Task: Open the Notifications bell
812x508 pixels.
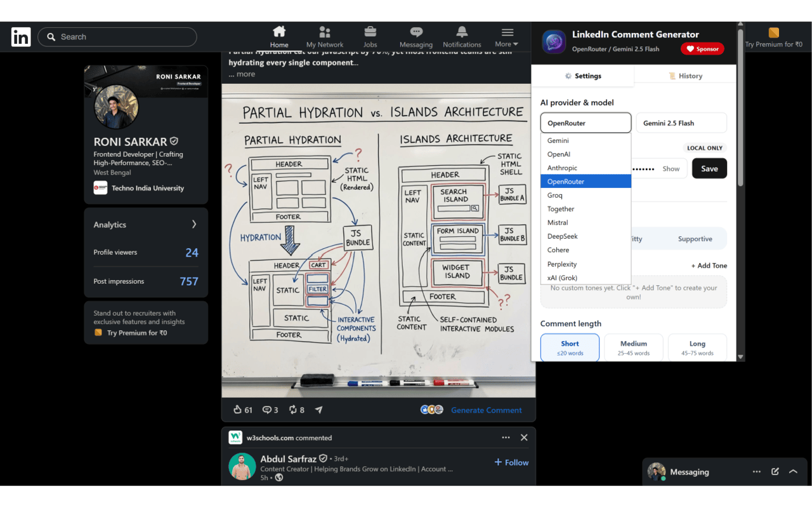Action: (462, 32)
